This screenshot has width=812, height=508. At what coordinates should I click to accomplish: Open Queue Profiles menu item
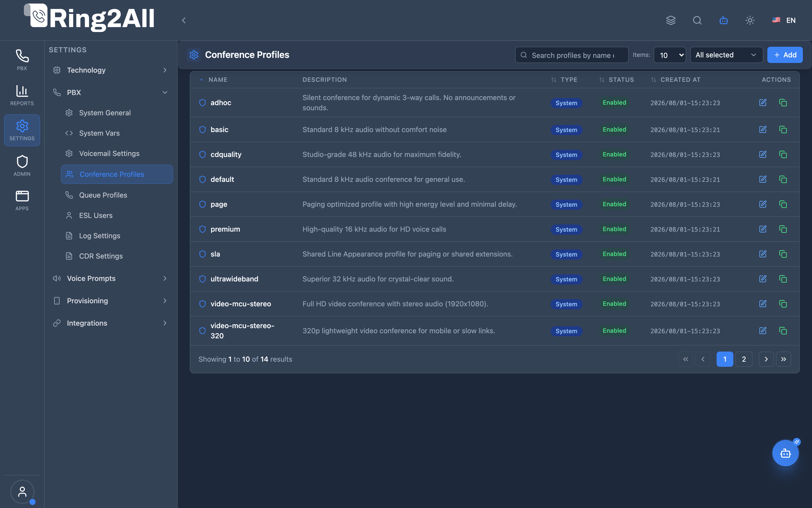[117, 195]
